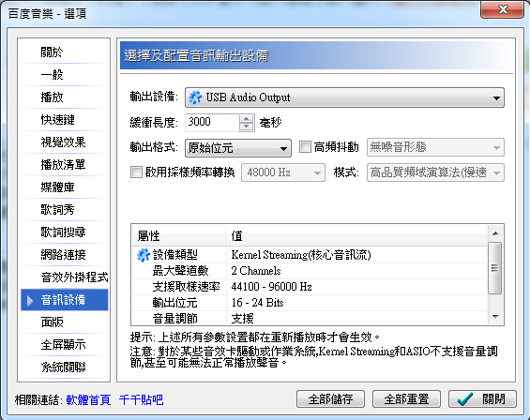Select the 最大聲道數 property row
530x420 pixels.
pos(310,271)
